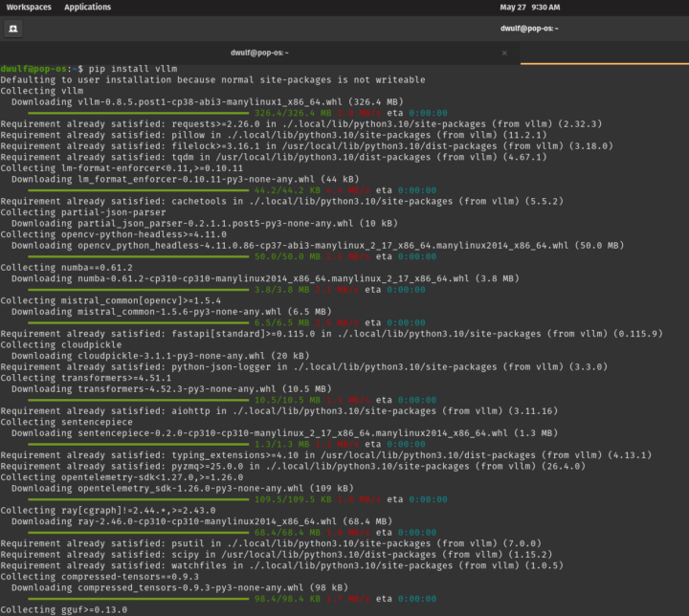This screenshot has width=689, height=616.
Task: Click the 'Collecting numba==0.61.2' line
Action: click(x=66, y=268)
